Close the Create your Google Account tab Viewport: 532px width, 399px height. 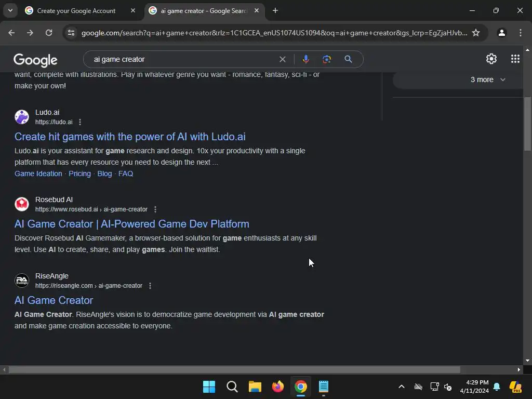(x=133, y=10)
